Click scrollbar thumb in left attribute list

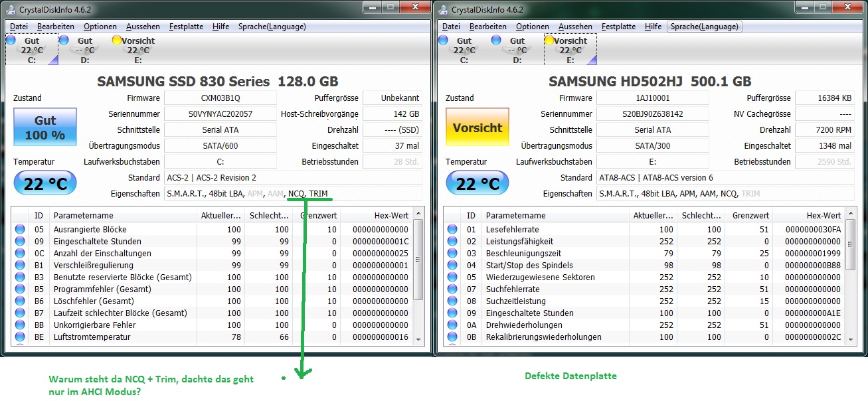pos(418,261)
